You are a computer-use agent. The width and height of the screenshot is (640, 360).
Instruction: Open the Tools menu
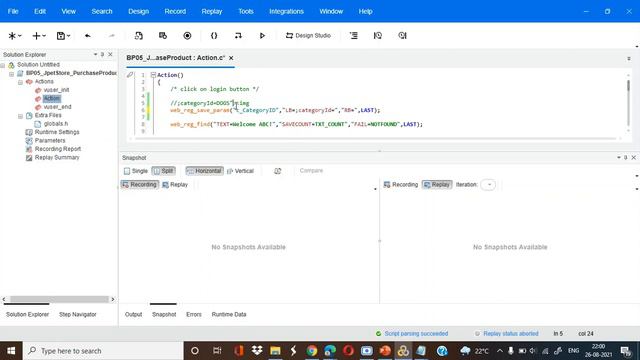246,11
